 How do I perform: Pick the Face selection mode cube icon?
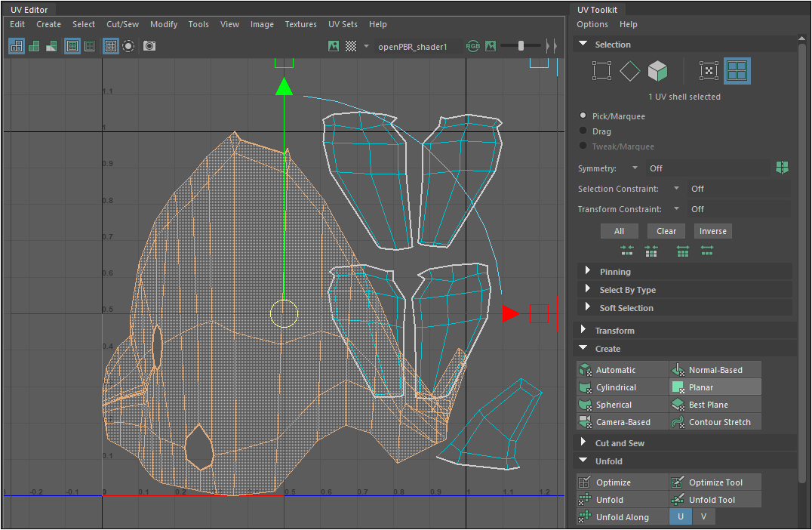coord(658,71)
